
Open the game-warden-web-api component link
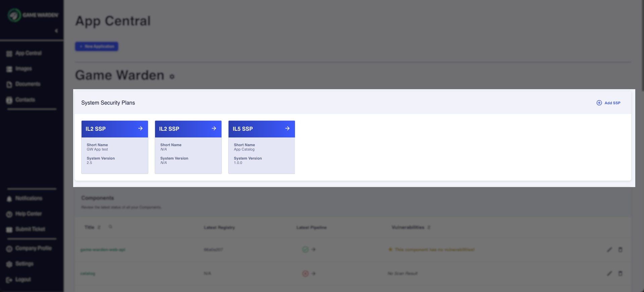[x=103, y=250]
